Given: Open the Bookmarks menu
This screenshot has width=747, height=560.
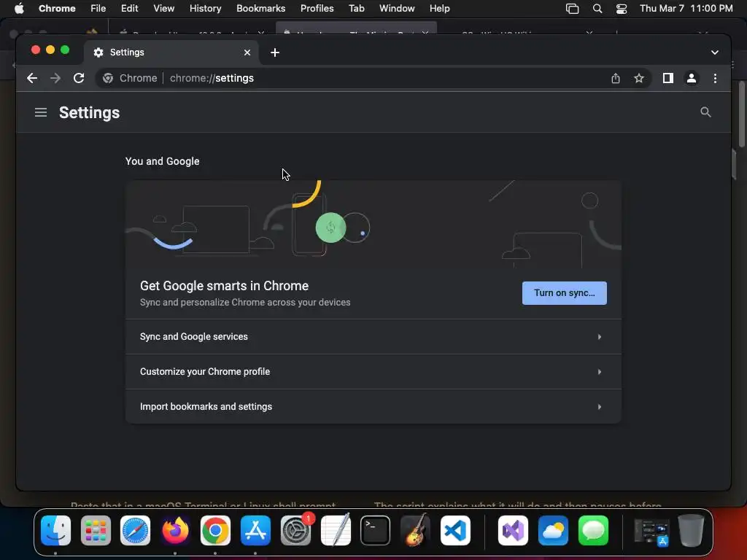Looking at the screenshot, I should (x=260, y=9).
